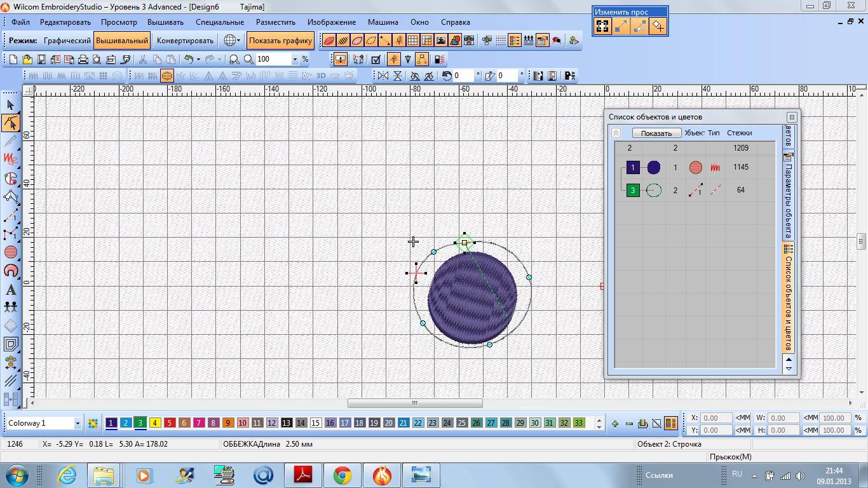Open the Вышивать menu
868x488 pixels.
click(x=165, y=22)
